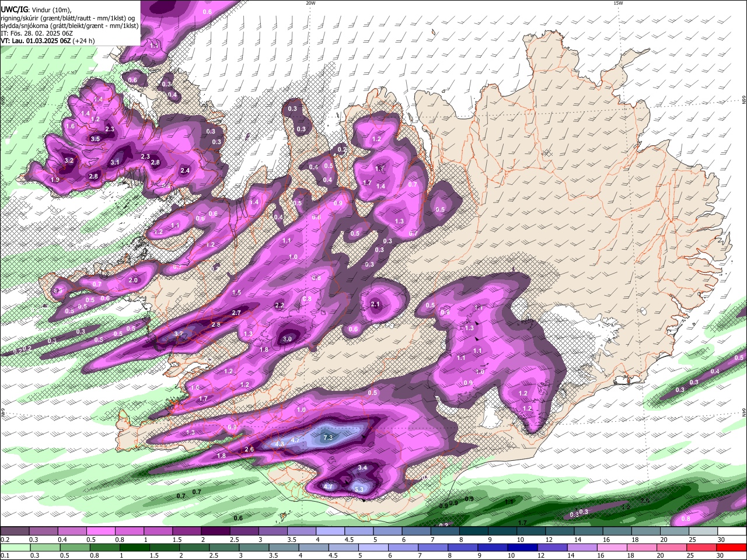Click the isolated 2.1 precipitation cell label
The height and width of the screenshot is (560, 747).
coord(375,304)
